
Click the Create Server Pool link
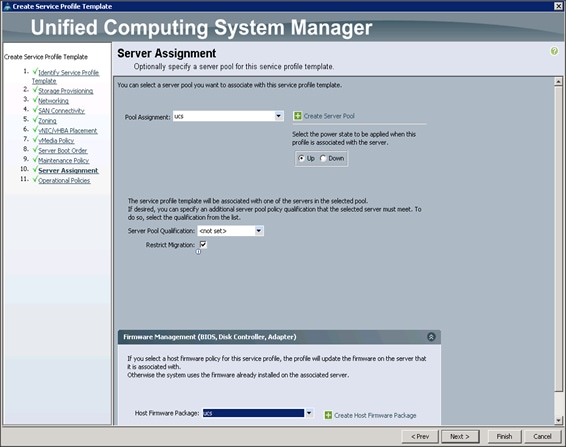329,116
